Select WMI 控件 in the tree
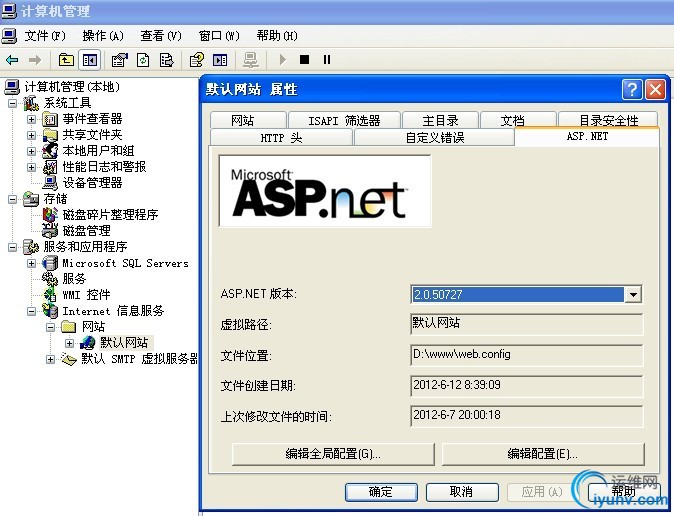The width and height of the screenshot is (674, 516). tap(86, 295)
